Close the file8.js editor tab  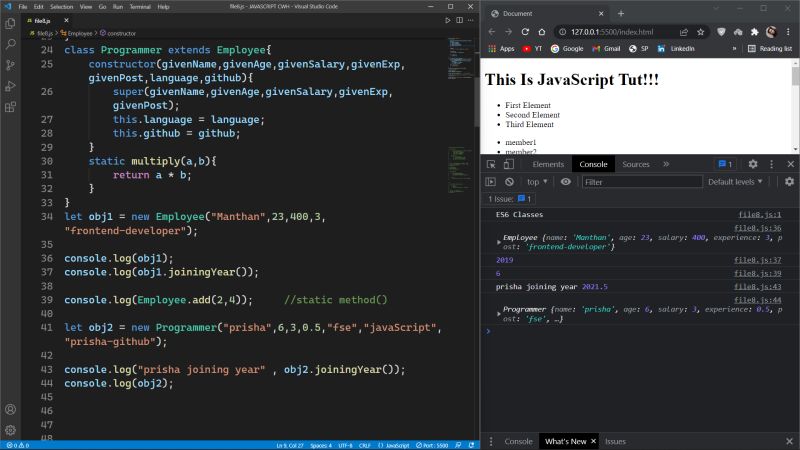coord(66,20)
